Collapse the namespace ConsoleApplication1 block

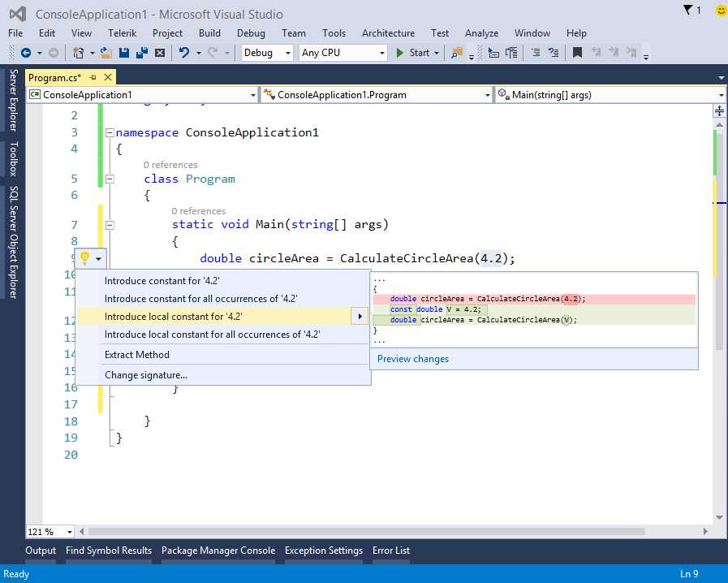(110, 133)
